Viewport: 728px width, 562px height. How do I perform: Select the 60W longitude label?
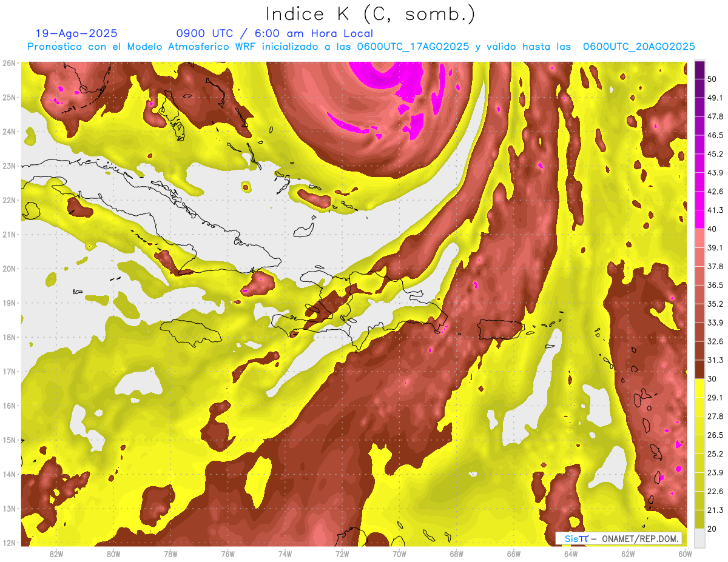686,554
